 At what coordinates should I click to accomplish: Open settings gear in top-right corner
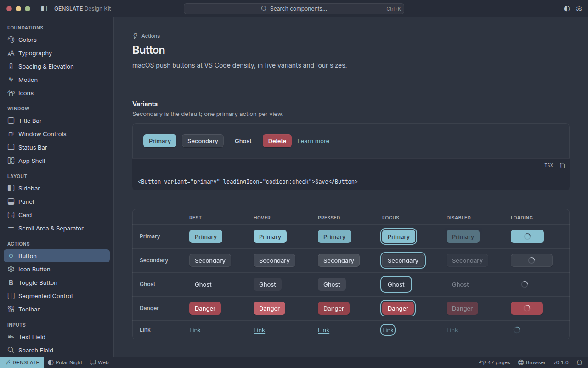pos(579,9)
